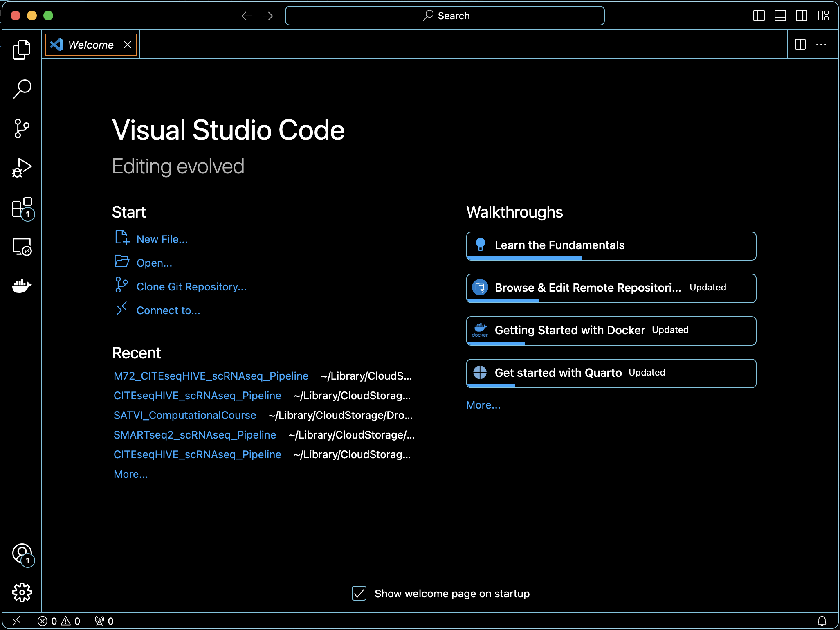Toggle the bottom panel
Viewport: 840px width, 630px height.
coord(780,16)
